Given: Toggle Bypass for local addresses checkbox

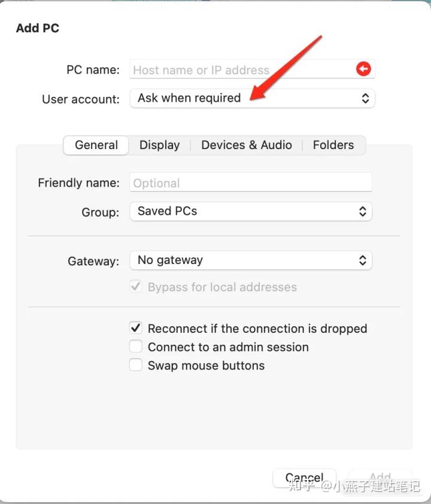Looking at the screenshot, I should 136,287.
